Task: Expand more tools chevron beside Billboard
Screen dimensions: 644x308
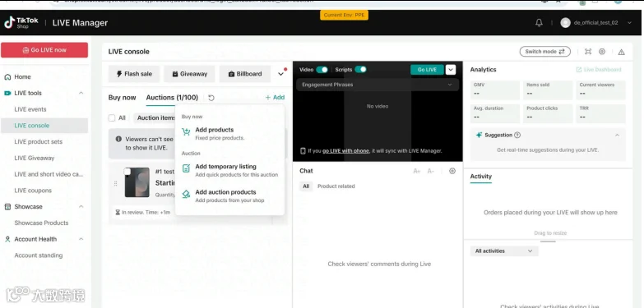Action: (x=281, y=74)
